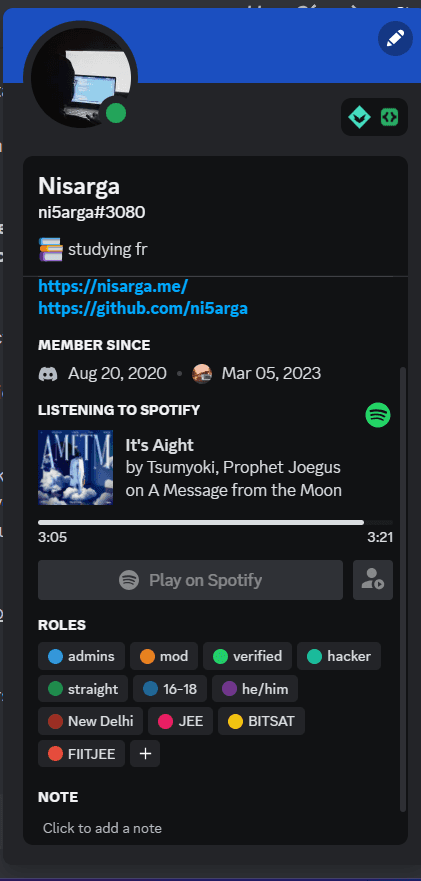Image resolution: width=421 pixels, height=881 pixels.
Task: Click the pencil edit profile icon
Action: (395, 38)
